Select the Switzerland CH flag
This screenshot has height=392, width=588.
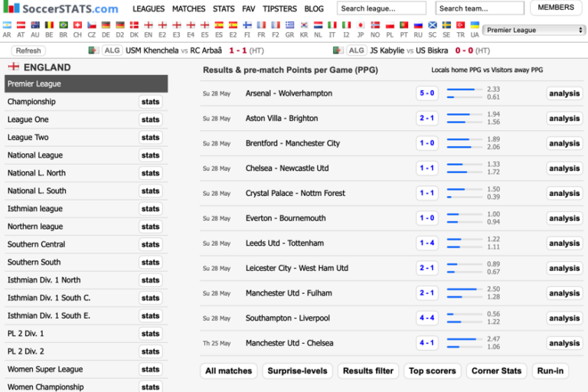tap(77, 25)
